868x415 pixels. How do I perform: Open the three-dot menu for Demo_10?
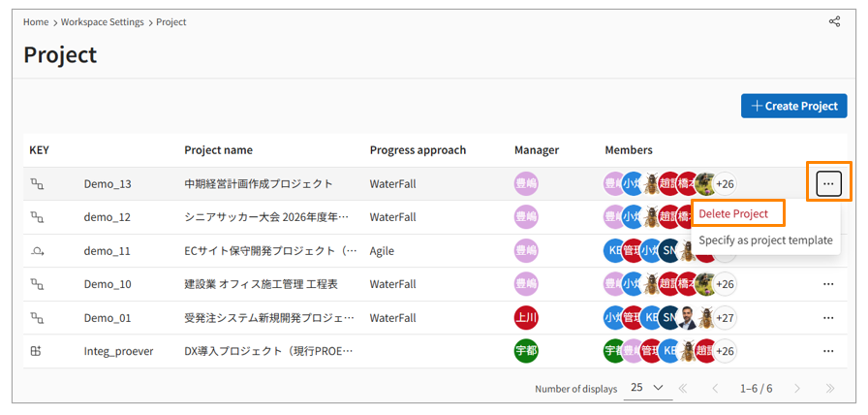pyautogui.click(x=827, y=284)
